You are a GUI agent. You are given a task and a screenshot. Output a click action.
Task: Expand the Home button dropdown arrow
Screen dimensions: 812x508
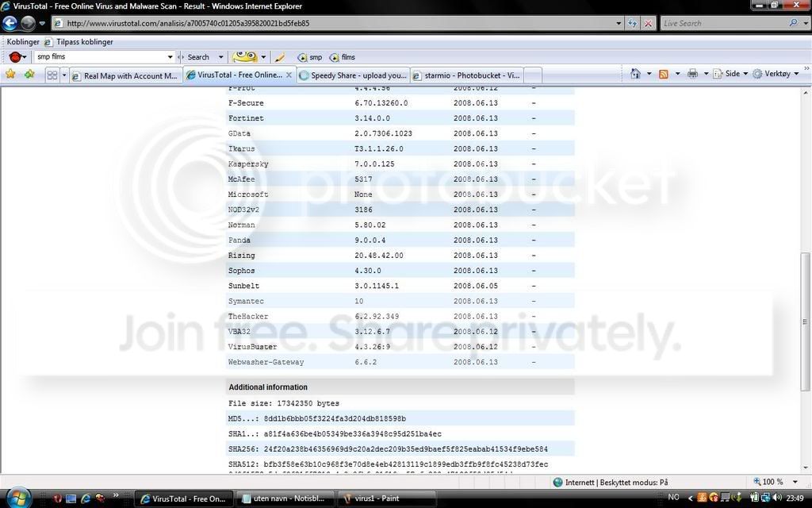649,74
